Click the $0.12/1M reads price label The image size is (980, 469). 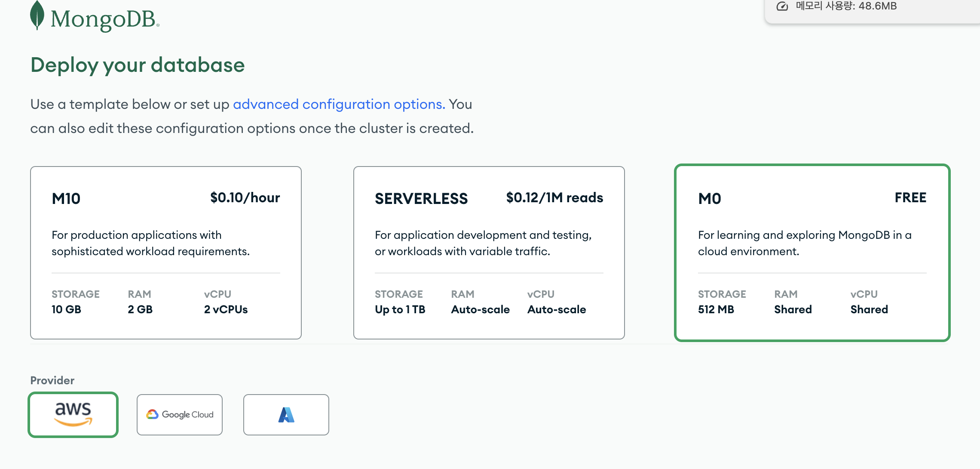554,197
